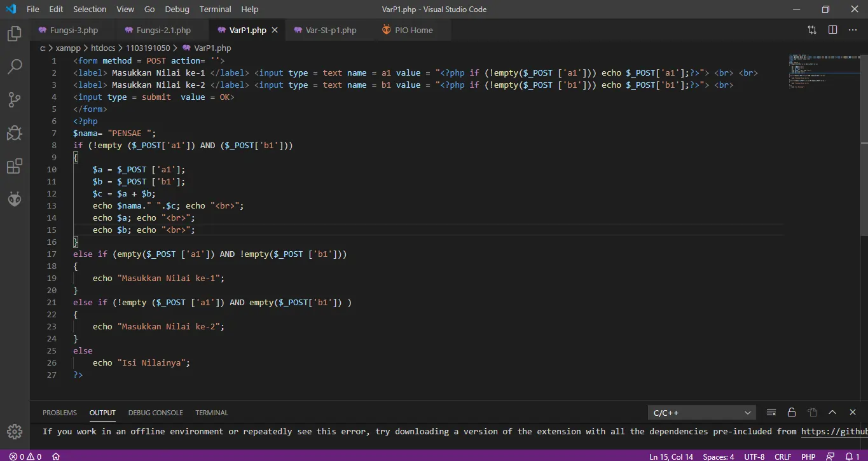Screen dimensions: 868x461
Task: Click the Split Editor icon
Action: [832, 30]
